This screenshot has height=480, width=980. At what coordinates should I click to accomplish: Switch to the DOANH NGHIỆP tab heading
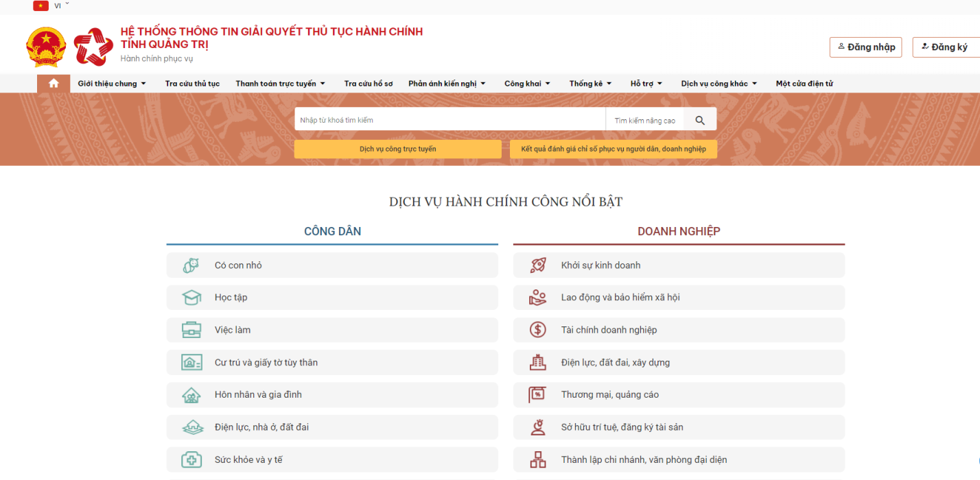tap(679, 232)
